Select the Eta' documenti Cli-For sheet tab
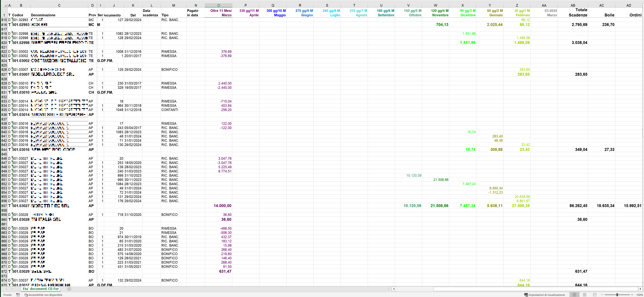Screen dimensions: 644x297 point(41,289)
